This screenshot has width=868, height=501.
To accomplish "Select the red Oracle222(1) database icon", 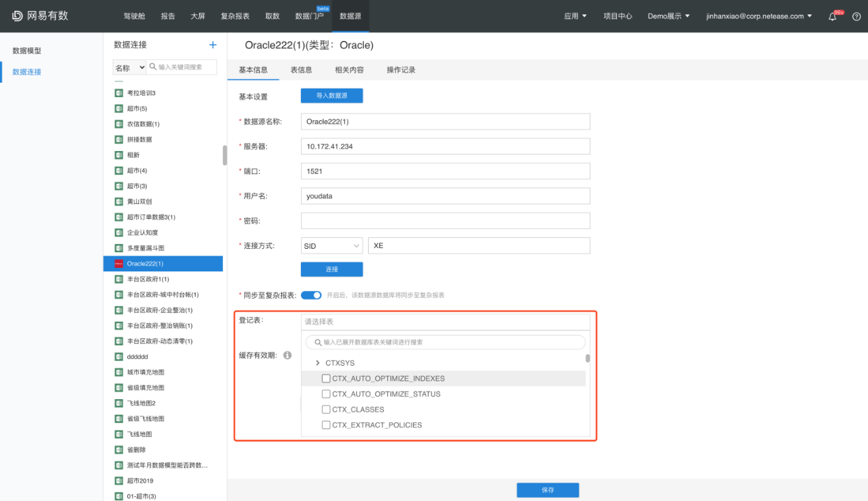I will coord(118,264).
